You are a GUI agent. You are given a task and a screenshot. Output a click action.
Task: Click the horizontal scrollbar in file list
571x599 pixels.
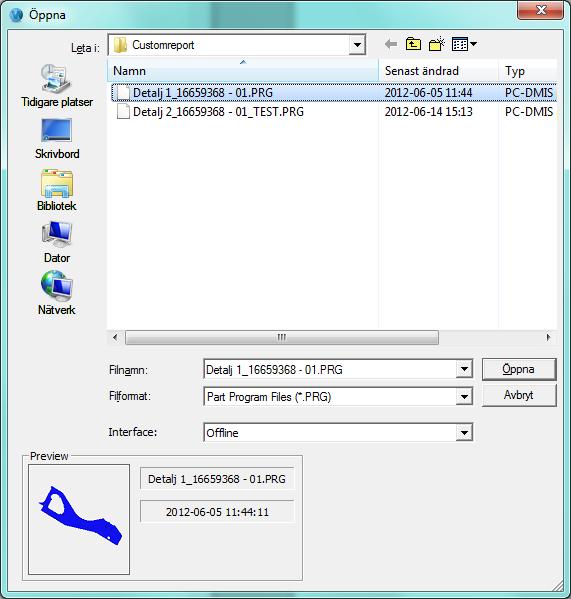point(281,337)
